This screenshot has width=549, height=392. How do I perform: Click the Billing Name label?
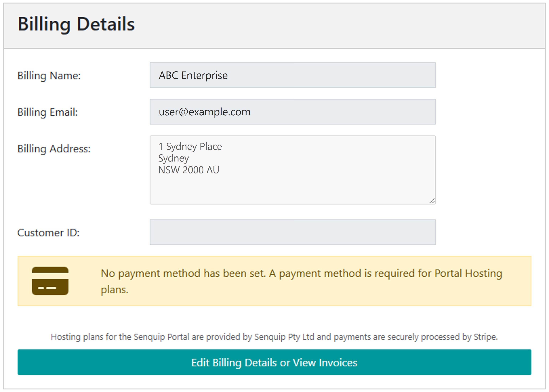coord(49,76)
